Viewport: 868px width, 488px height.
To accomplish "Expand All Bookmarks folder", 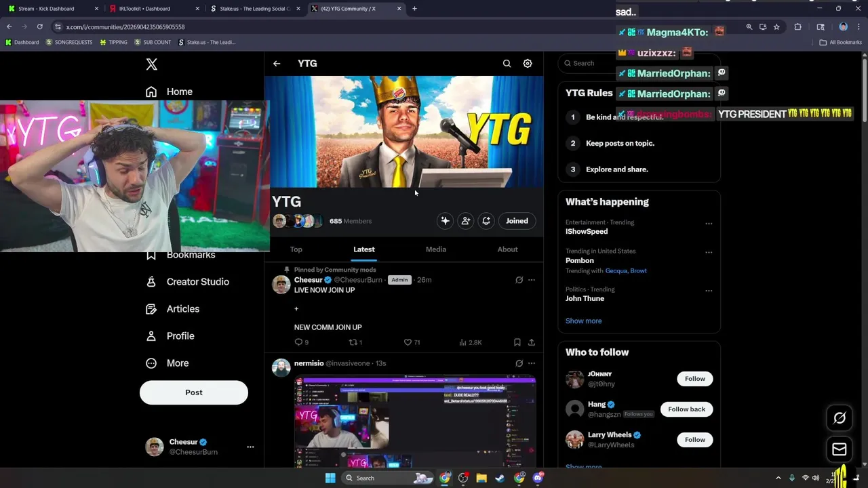I will (841, 42).
